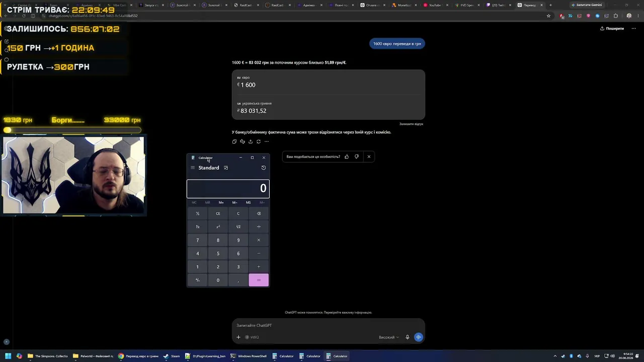This screenshot has width=644, height=362.
Task: Click the square root key
Action: coord(238,227)
